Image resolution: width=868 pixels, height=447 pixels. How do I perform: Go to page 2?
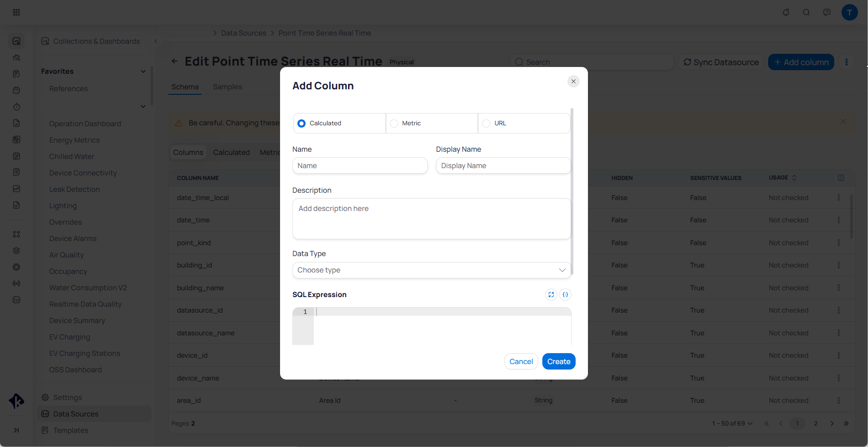[816, 423]
